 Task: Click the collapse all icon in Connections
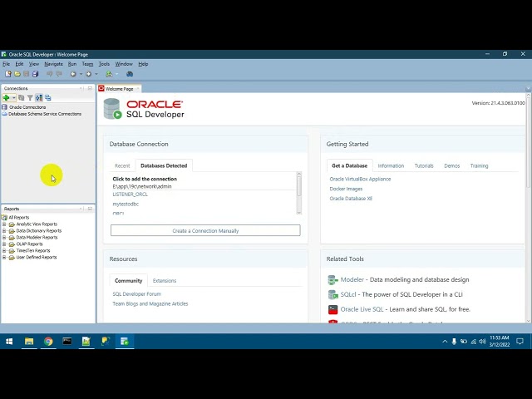[x=48, y=98]
